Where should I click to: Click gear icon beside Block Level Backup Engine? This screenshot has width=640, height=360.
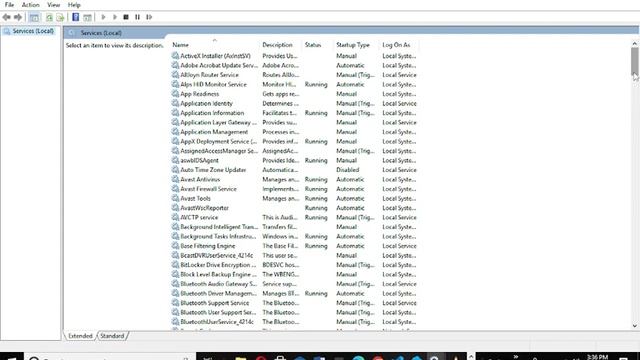click(x=175, y=274)
